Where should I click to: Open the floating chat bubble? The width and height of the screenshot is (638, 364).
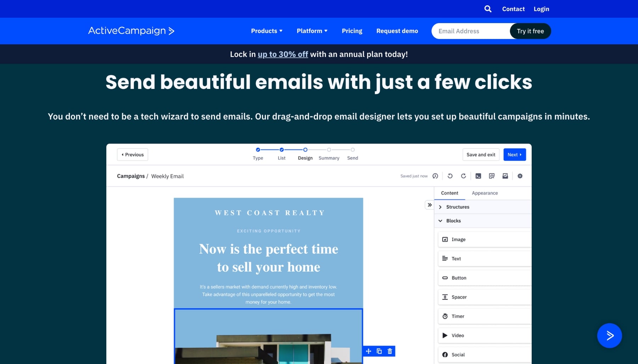[610, 336]
